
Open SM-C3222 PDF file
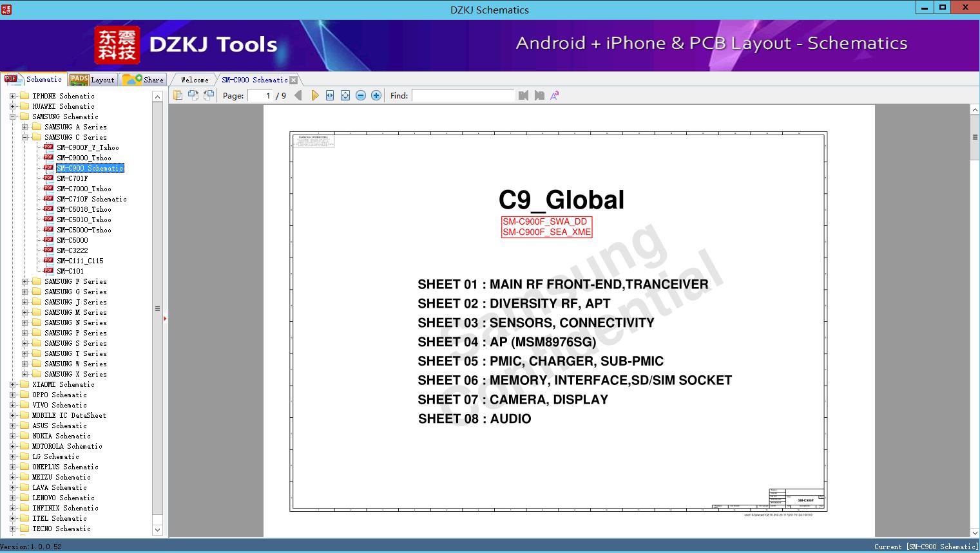click(x=72, y=250)
